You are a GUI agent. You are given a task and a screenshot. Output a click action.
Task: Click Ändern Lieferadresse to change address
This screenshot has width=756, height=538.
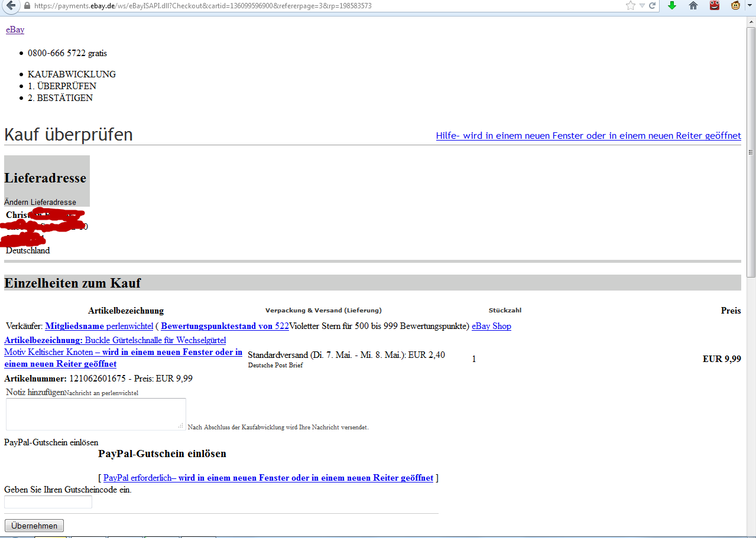(x=40, y=202)
